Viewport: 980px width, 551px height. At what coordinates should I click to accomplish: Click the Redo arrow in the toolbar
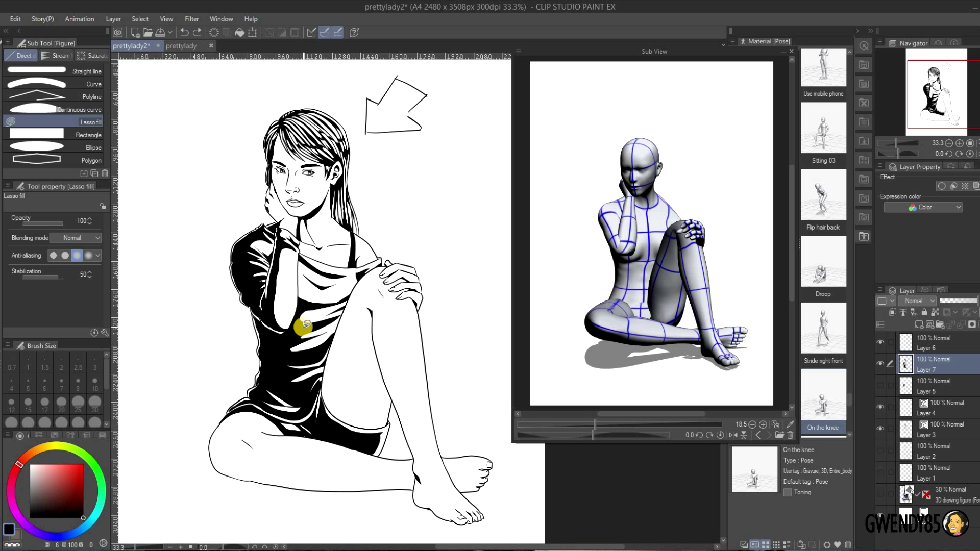198,32
